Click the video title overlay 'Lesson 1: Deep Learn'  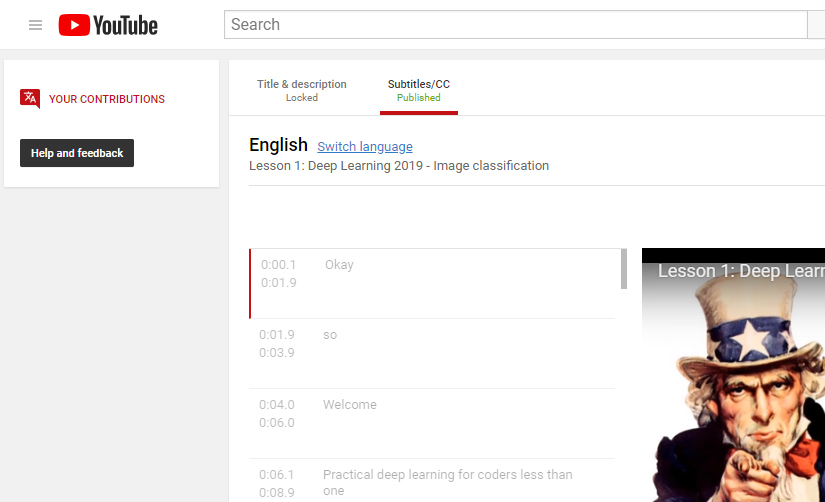pos(741,271)
